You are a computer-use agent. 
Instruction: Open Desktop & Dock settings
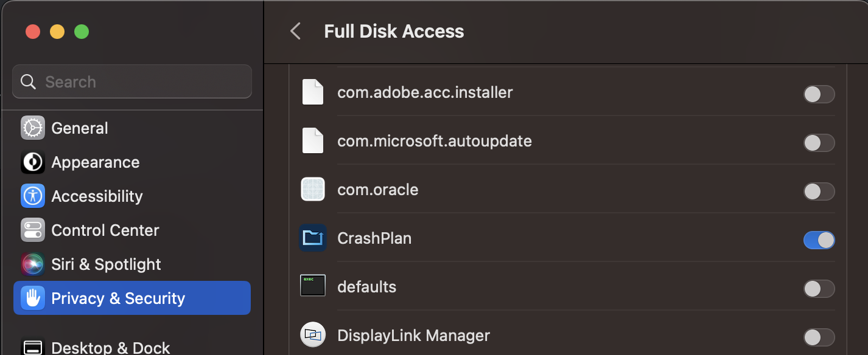coord(110,346)
